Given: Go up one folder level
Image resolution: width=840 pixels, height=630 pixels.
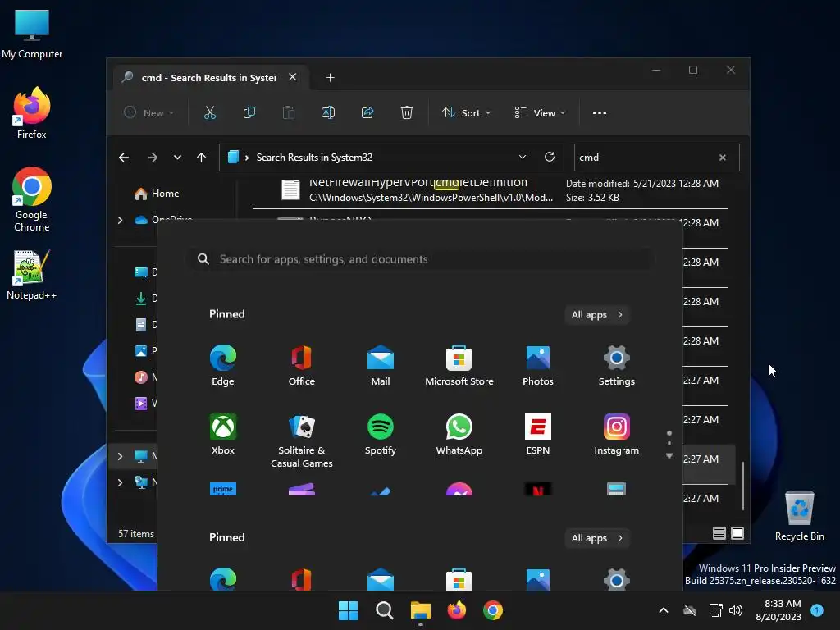Looking at the screenshot, I should tap(202, 157).
